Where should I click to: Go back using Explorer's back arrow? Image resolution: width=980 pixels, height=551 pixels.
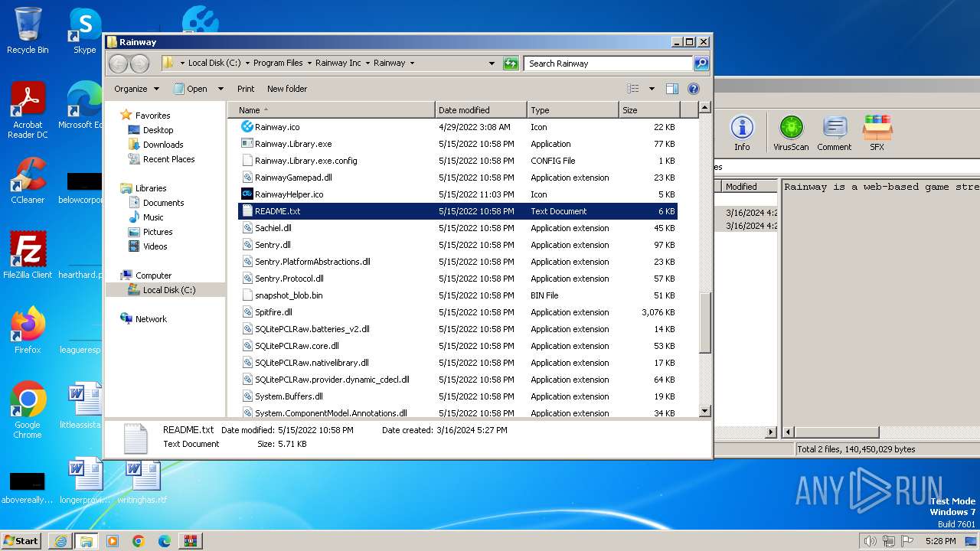[x=118, y=64]
